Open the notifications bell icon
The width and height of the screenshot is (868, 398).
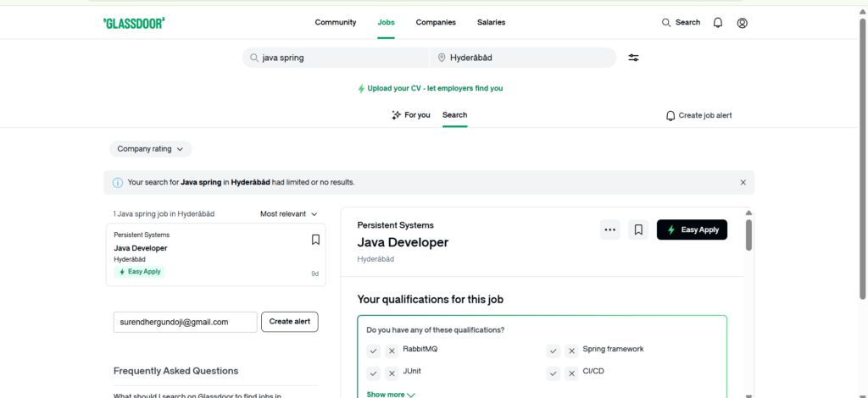tap(717, 23)
